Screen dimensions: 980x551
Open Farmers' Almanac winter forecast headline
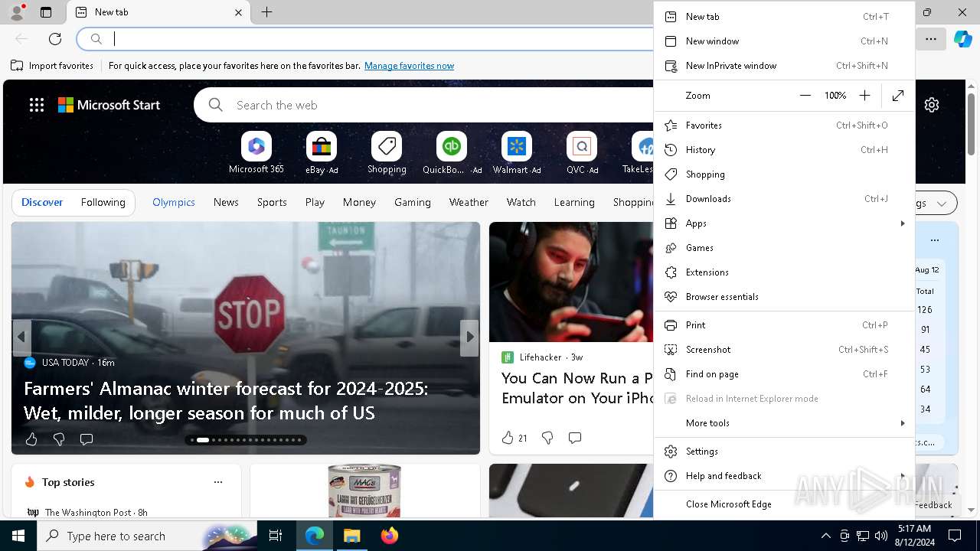(226, 400)
